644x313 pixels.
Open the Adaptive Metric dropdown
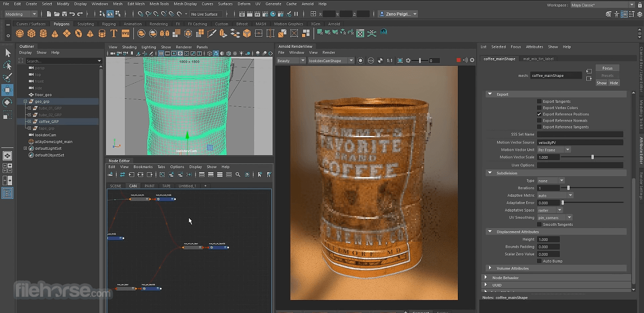click(555, 195)
